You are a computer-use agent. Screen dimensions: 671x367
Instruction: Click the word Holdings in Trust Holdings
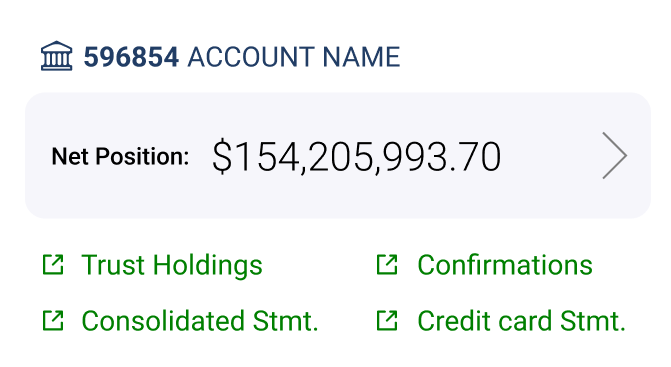[208, 266]
